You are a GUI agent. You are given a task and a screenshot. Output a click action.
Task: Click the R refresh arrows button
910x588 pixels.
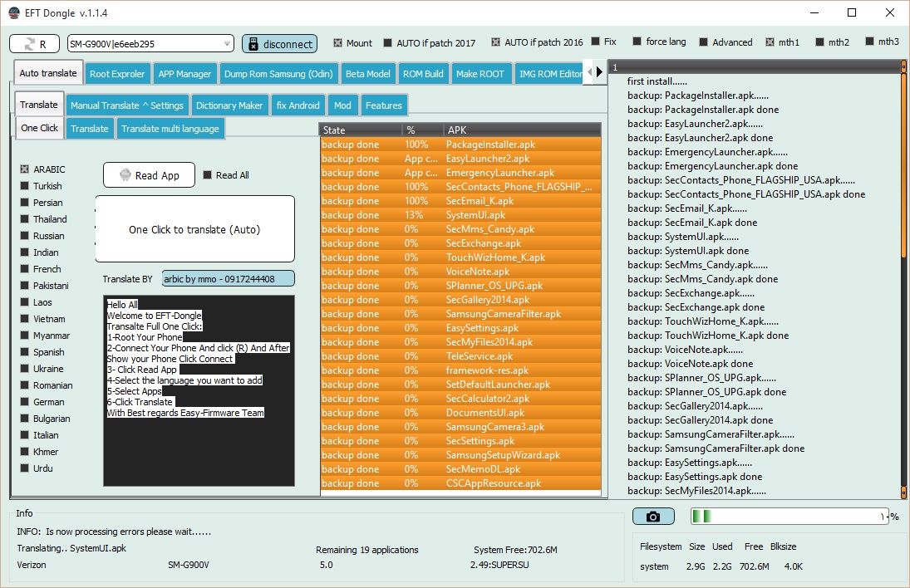pyautogui.click(x=34, y=44)
